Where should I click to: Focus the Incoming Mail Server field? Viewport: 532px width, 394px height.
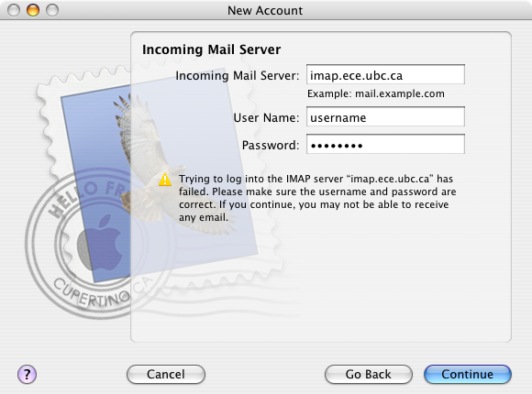pos(385,74)
